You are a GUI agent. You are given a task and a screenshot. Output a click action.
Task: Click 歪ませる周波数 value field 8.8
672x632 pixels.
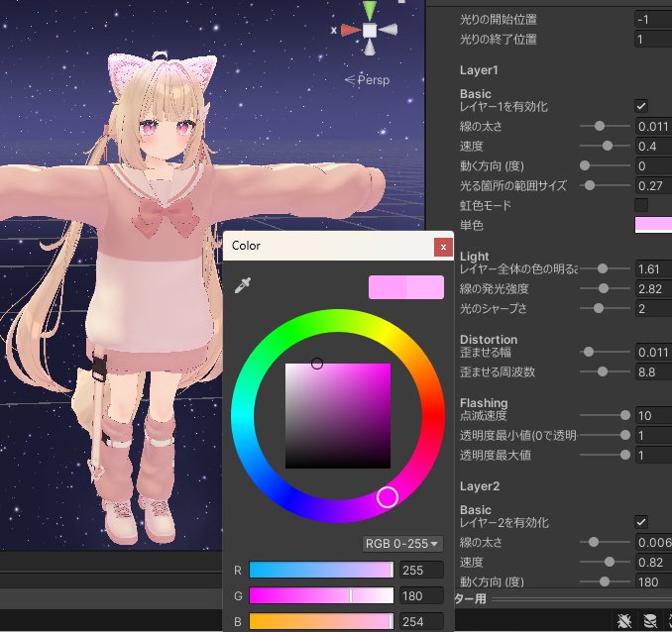(x=653, y=371)
